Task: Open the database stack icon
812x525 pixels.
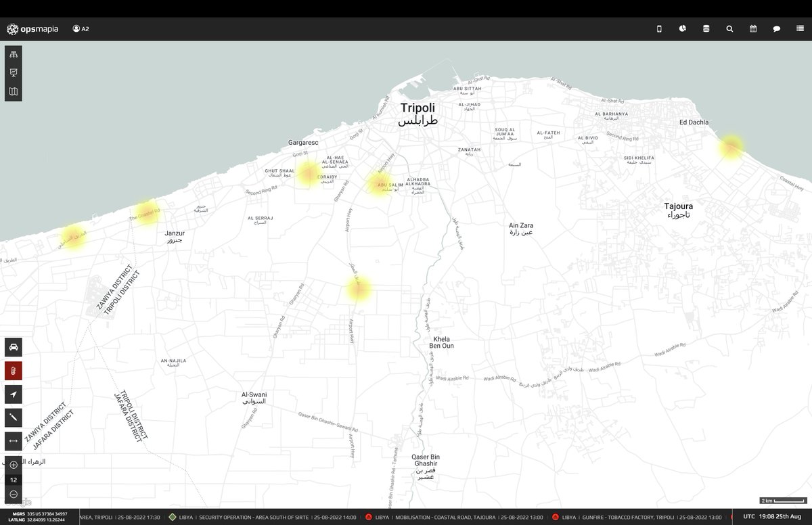Action: coord(706,29)
